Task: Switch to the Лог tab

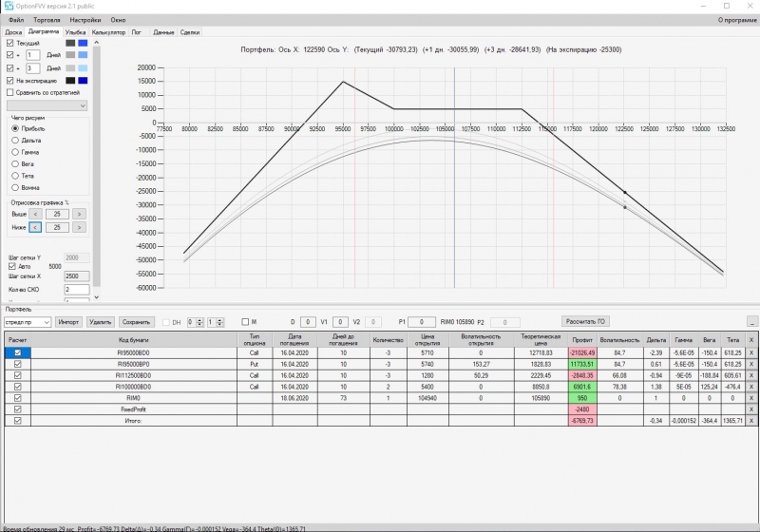Action: tap(137, 32)
